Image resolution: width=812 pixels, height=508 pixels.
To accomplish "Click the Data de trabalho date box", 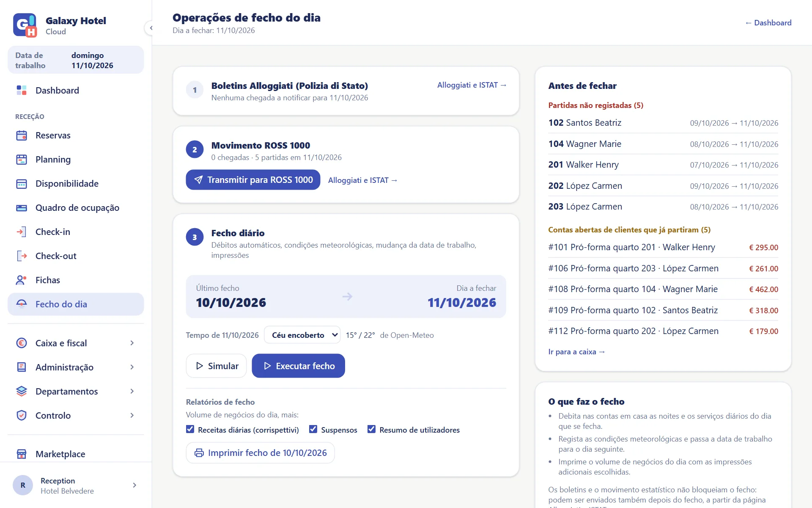I will [76, 60].
